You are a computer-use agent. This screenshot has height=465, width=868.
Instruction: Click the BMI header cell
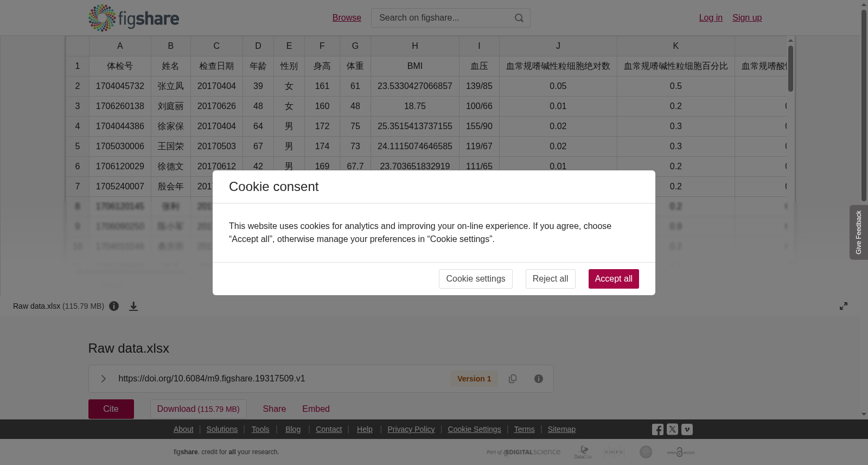point(415,66)
